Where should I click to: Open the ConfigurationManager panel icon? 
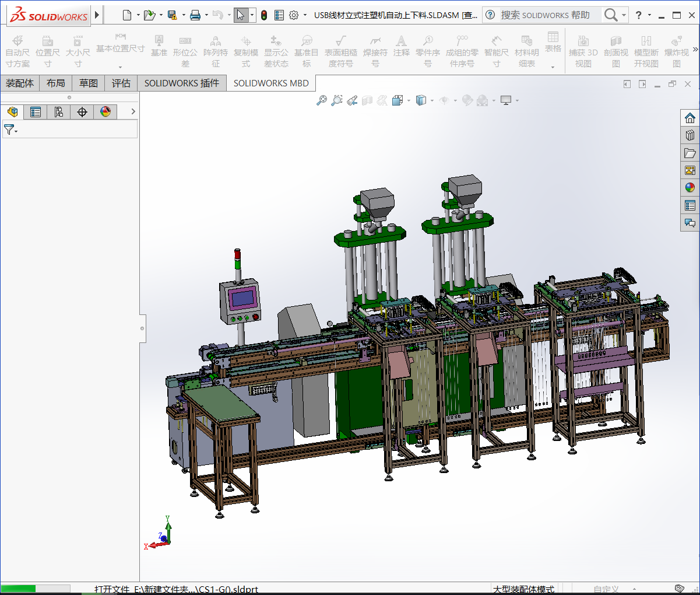click(x=59, y=111)
